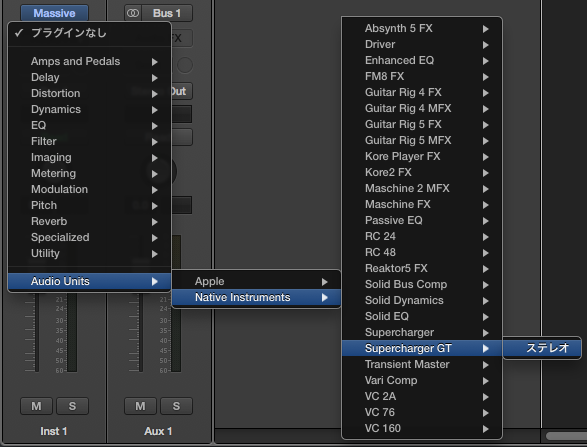
Task: Choose the Solid Bus Comp plugin
Action: 422,285
